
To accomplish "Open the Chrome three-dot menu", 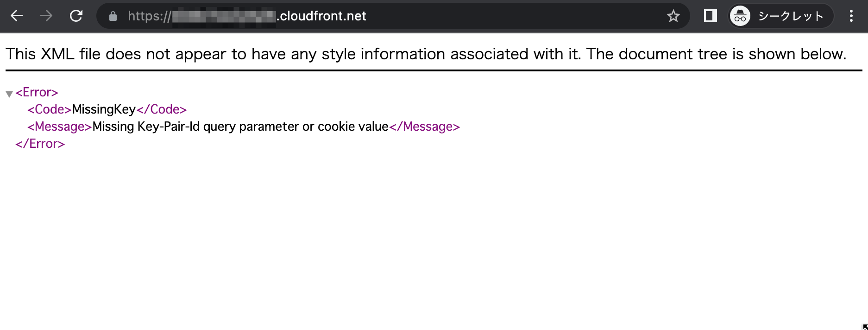I will (851, 16).
